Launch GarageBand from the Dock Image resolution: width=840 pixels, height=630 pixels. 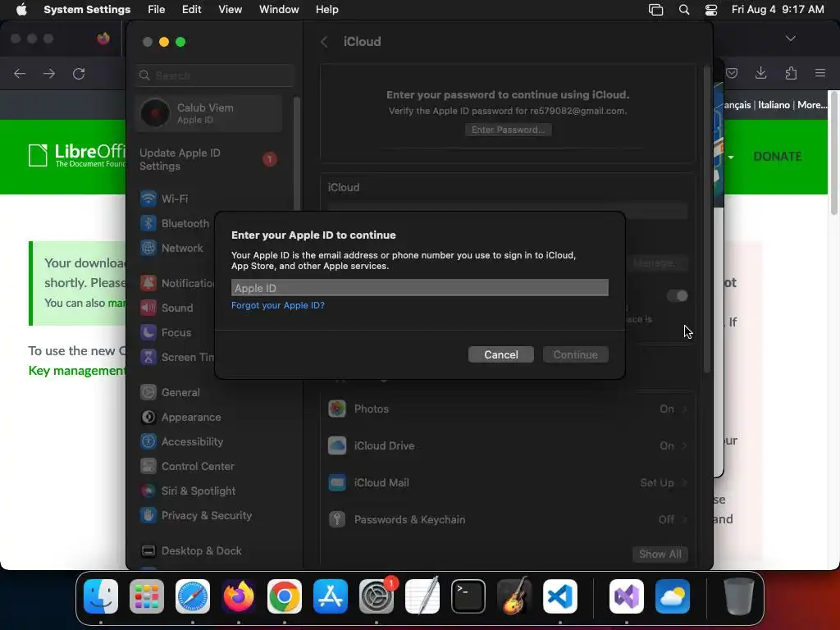(514, 596)
